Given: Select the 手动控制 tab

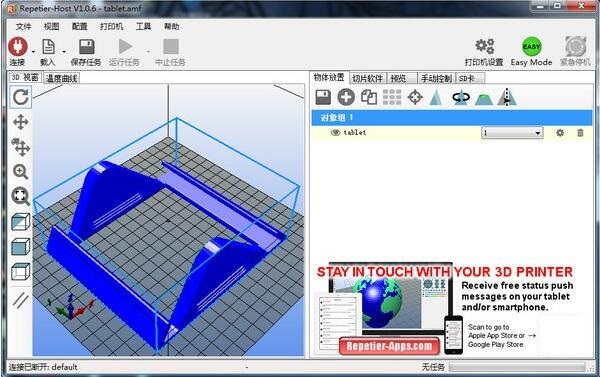Looking at the screenshot, I should click(436, 78).
